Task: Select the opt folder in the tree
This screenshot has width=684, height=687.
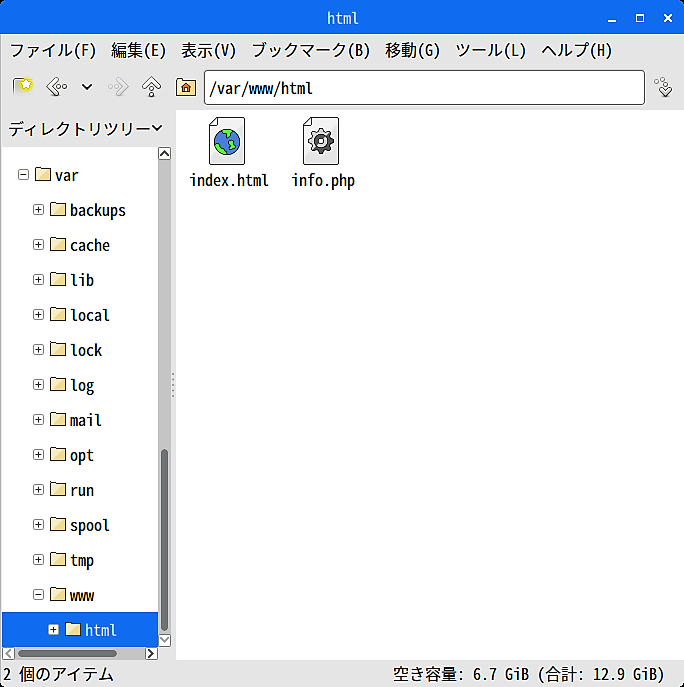Action: [72, 455]
